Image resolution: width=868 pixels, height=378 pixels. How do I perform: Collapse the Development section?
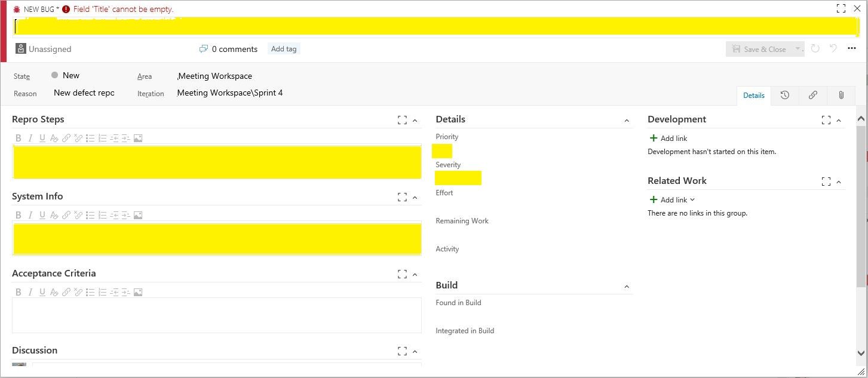pos(839,121)
